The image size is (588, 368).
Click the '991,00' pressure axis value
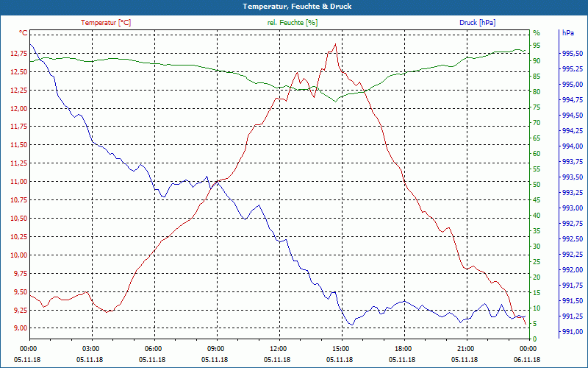tap(573, 332)
